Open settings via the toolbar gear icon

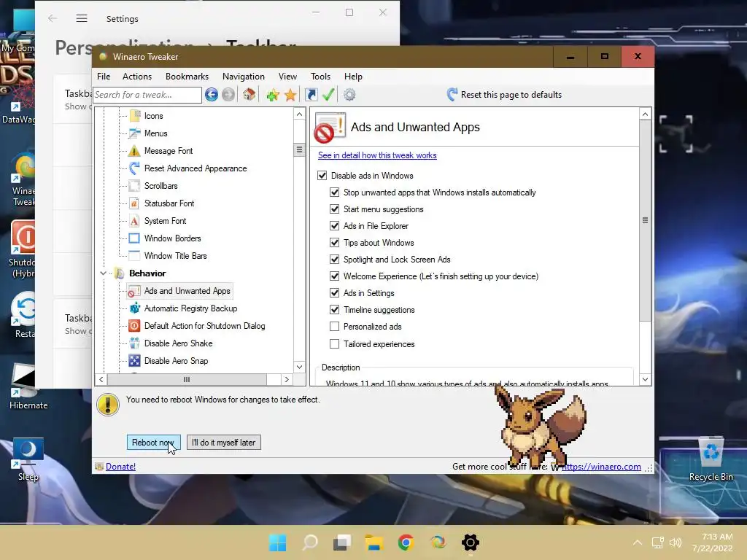(349, 95)
